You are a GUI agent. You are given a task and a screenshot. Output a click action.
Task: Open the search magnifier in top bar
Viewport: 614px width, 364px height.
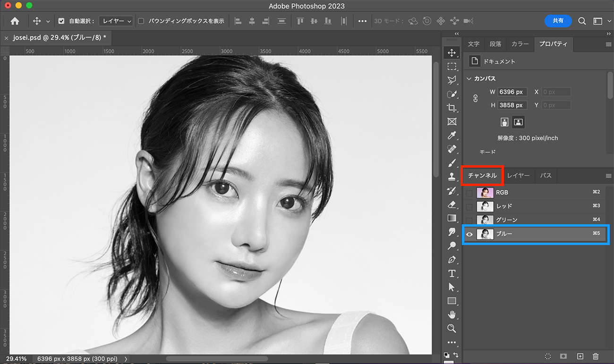point(582,21)
